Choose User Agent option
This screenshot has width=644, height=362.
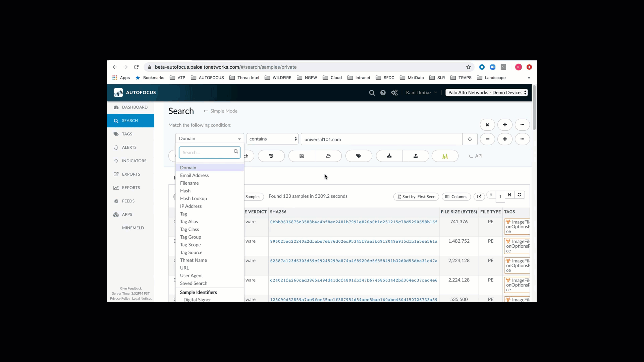[210, 276]
